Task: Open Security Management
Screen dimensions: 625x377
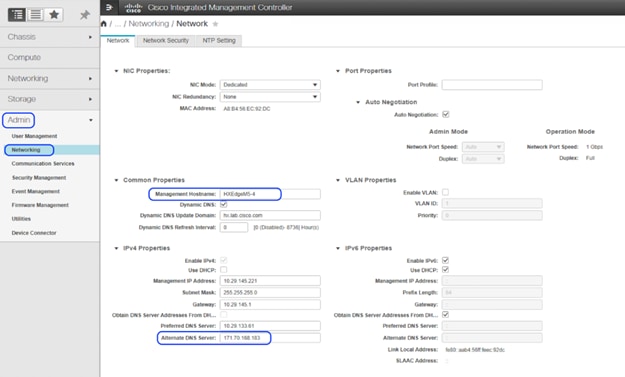Action: pos(39,178)
